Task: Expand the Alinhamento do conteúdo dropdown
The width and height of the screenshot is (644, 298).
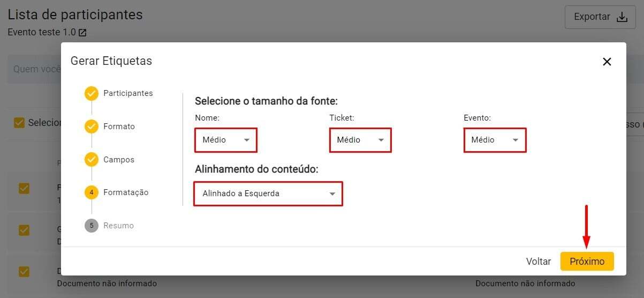Action: pos(268,193)
